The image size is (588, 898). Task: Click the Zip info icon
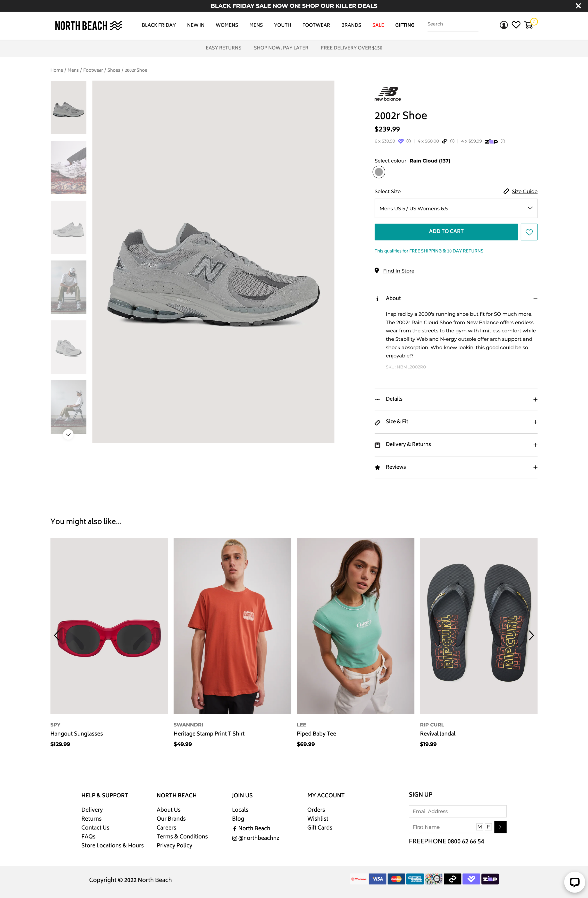click(503, 141)
